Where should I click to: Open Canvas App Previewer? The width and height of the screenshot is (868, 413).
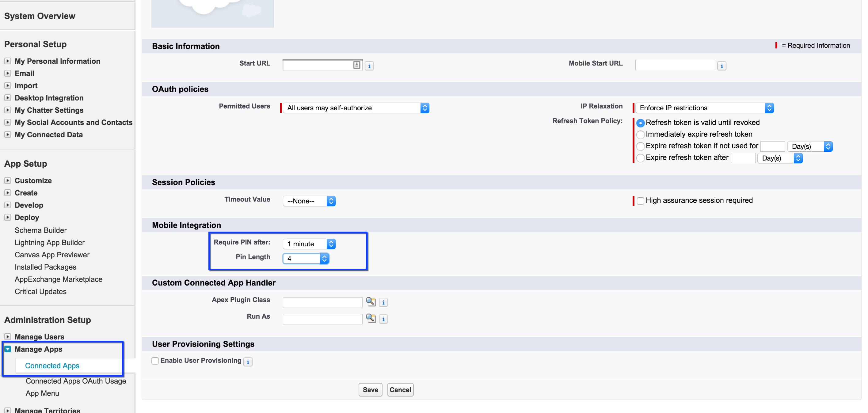tap(52, 255)
